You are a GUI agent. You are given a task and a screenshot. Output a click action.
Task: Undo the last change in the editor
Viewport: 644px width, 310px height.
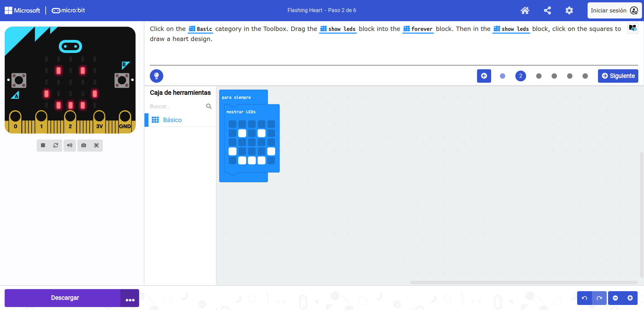(x=584, y=298)
